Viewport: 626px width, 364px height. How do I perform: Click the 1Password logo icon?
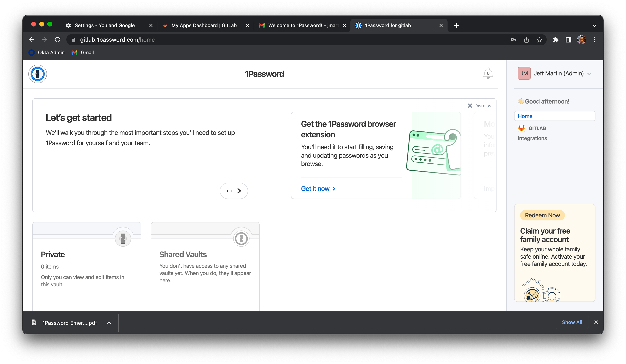39,74
